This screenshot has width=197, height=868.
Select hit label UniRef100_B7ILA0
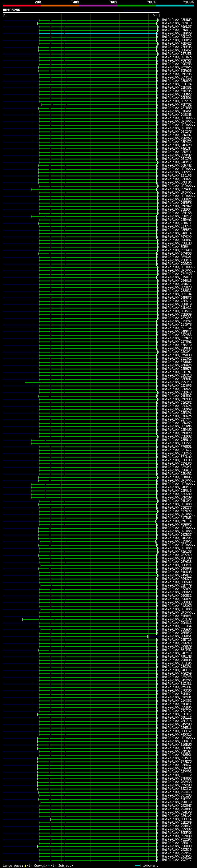coord(176,457)
